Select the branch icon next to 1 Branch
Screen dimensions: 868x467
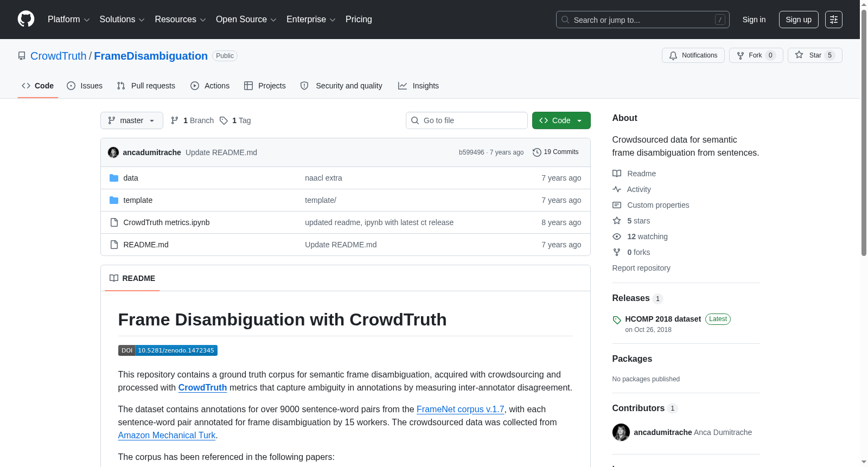pos(175,120)
